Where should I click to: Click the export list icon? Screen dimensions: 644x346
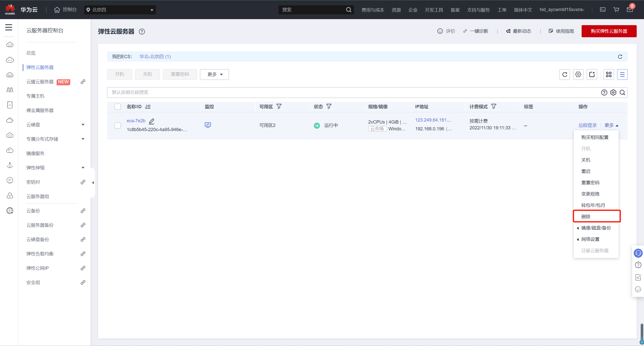tap(592, 74)
